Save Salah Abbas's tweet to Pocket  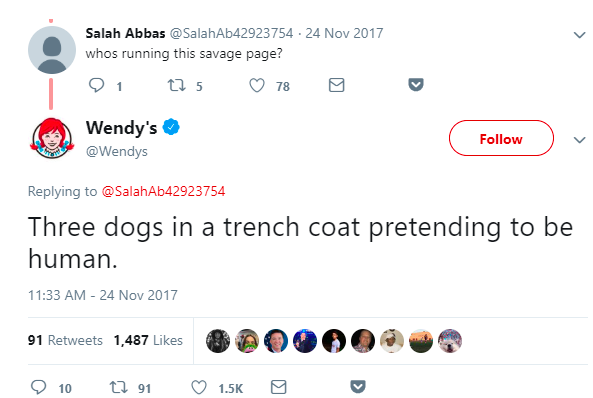tap(416, 84)
